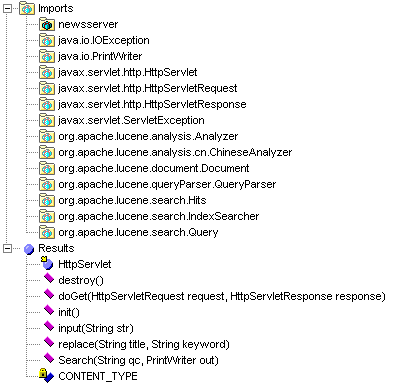Open the destroy() method
The height and width of the screenshot is (386, 393).
pyautogui.click(x=81, y=280)
